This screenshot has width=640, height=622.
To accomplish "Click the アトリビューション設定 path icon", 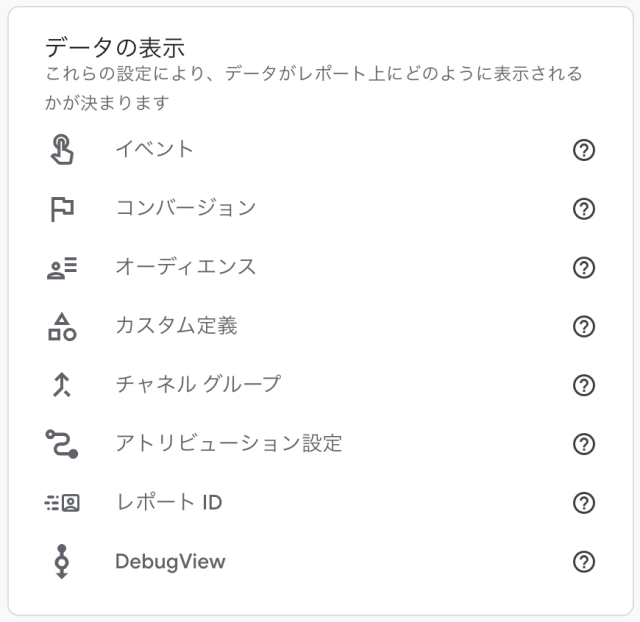I will [62, 444].
